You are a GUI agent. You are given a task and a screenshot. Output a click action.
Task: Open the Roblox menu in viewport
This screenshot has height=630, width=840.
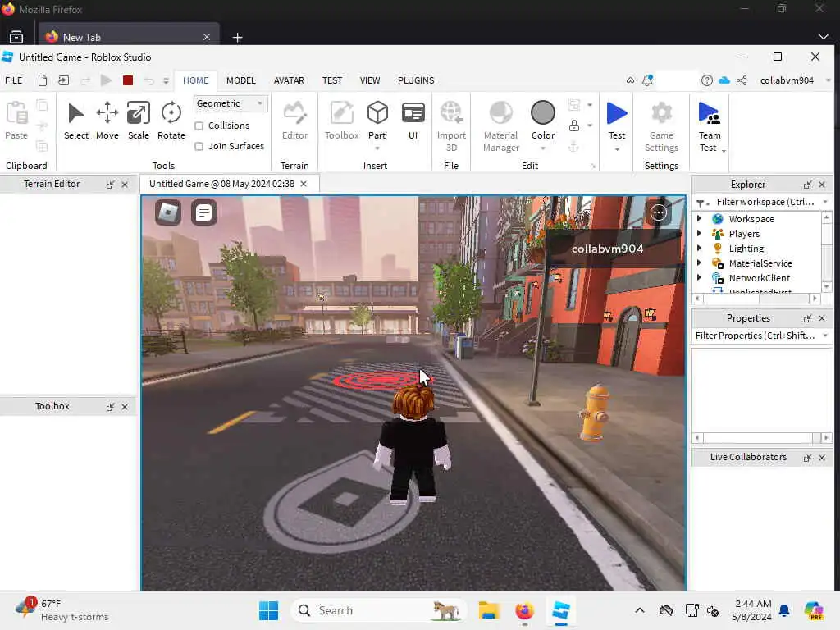(x=168, y=212)
